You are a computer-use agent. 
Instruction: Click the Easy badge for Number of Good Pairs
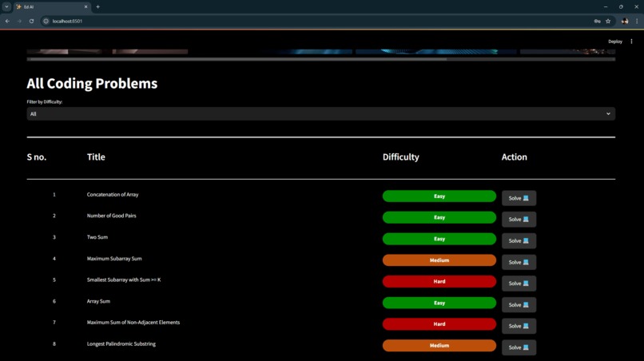click(x=439, y=217)
